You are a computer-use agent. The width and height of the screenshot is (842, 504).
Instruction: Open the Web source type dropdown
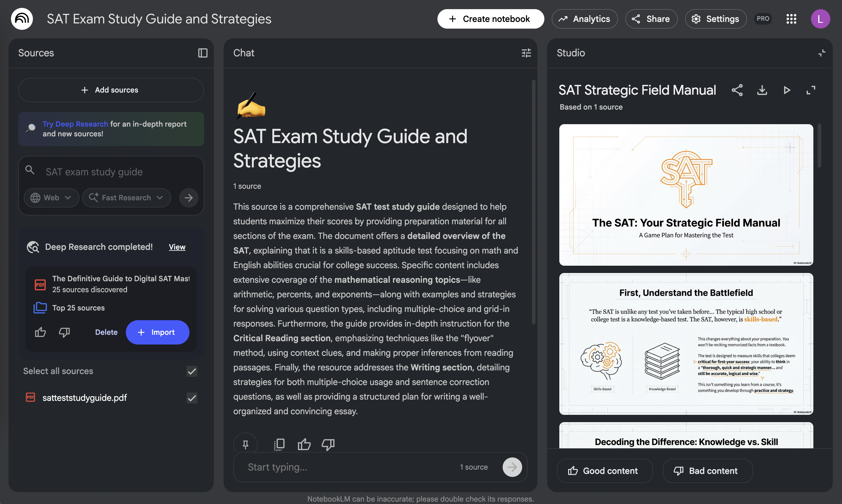tap(51, 198)
